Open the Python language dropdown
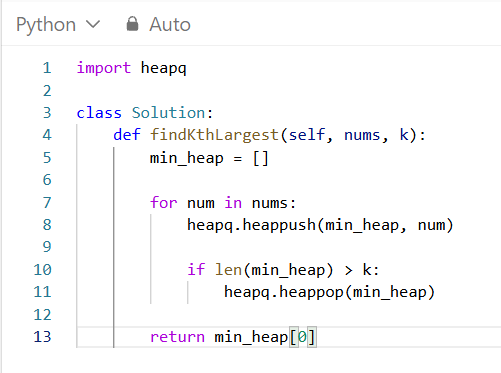Image resolution: width=501 pixels, height=373 pixels. (58, 25)
